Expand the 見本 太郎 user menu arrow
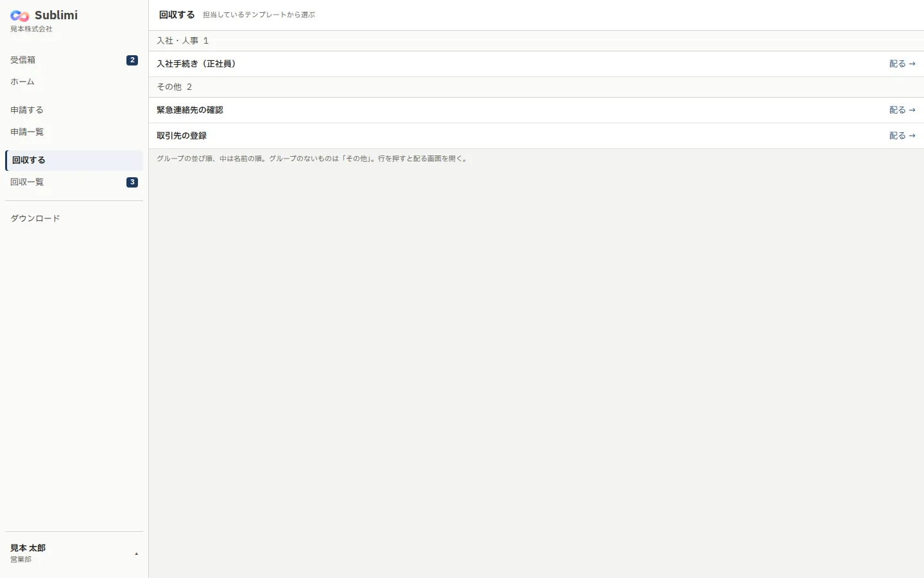 (x=136, y=554)
